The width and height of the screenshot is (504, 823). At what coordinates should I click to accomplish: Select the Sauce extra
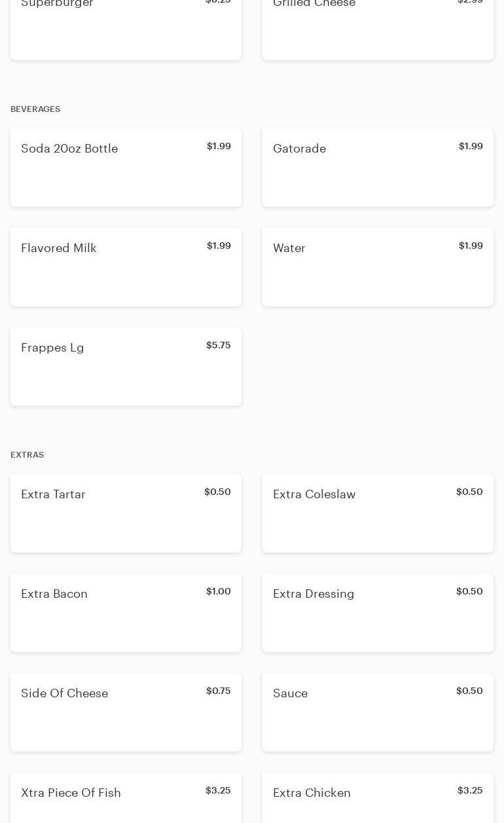click(378, 712)
